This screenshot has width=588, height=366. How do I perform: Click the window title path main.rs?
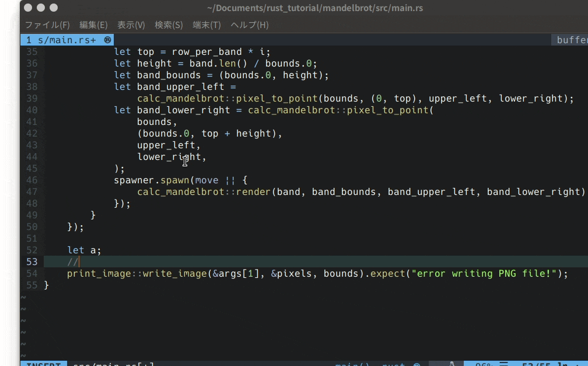point(315,8)
